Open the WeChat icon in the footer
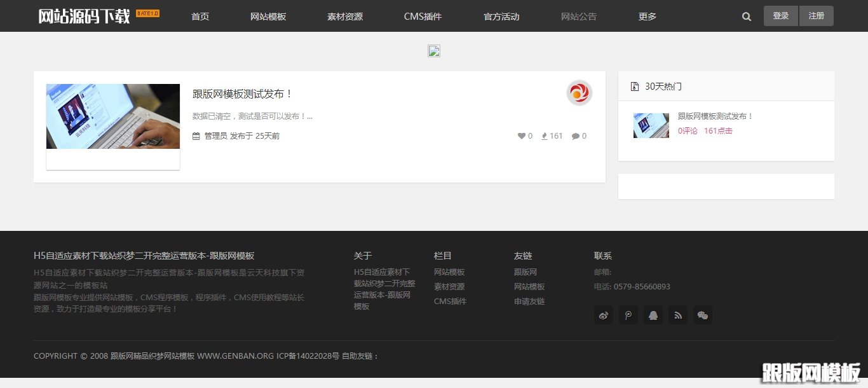 [702, 315]
